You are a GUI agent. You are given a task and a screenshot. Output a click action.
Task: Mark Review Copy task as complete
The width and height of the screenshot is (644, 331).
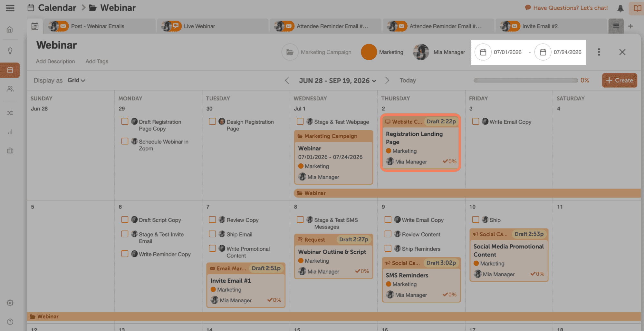(212, 220)
